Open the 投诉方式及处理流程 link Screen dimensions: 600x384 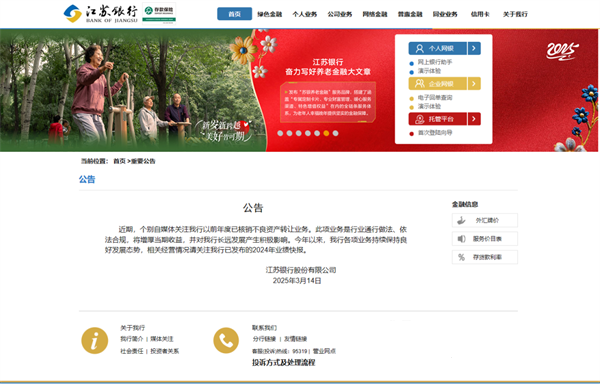click(x=284, y=363)
